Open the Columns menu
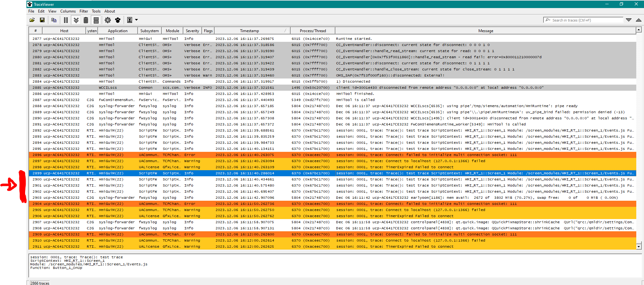This screenshot has width=644, height=285. (x=68, y=11)
